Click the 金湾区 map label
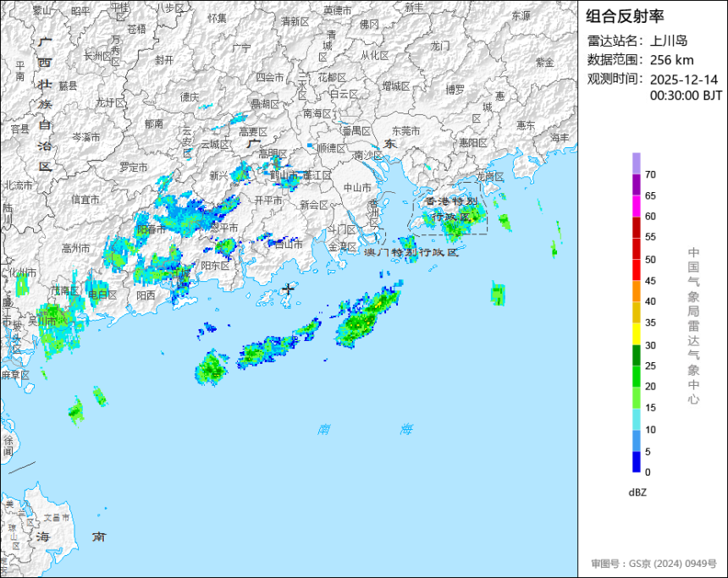Image resolution: width=728 pixels, height=578 pixels. (x=342, y=247)
